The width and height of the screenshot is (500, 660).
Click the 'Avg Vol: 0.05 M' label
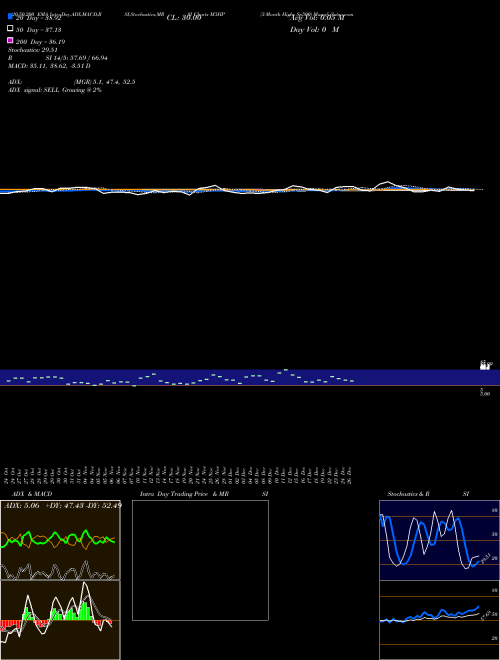pyautogui.click(x=317, y=18)
